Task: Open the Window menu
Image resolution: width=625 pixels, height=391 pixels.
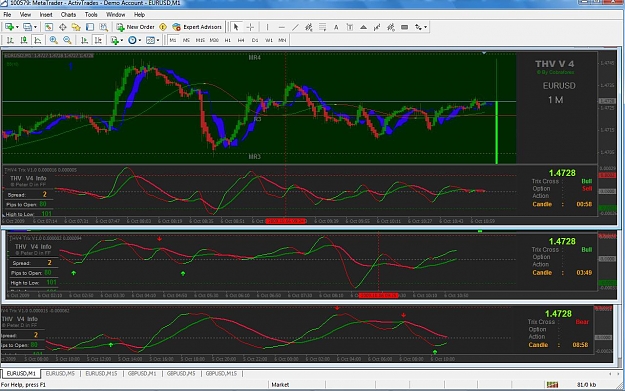Action: click(x=116, y=14)
